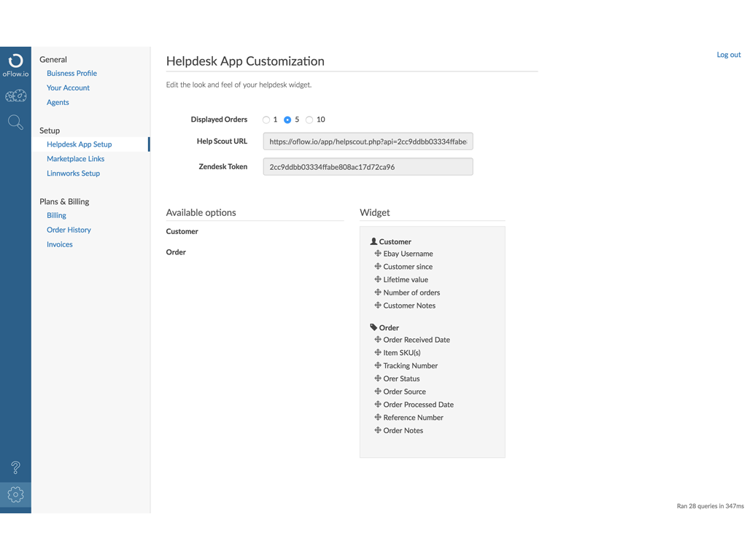
Task: Open the brain icon in sidebar
Action: point(15,96)
